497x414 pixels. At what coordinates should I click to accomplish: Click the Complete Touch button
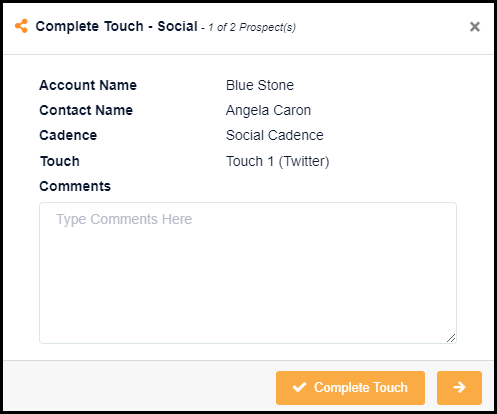coord(350,388)
